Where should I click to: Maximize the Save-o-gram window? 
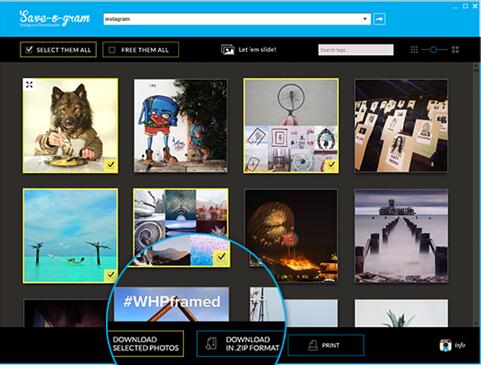[466, 6]
